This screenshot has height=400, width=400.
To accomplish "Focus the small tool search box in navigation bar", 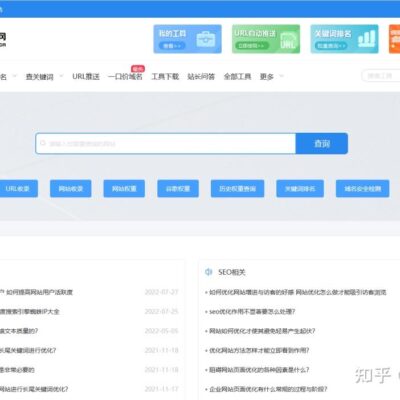I will tap(381, 76).
